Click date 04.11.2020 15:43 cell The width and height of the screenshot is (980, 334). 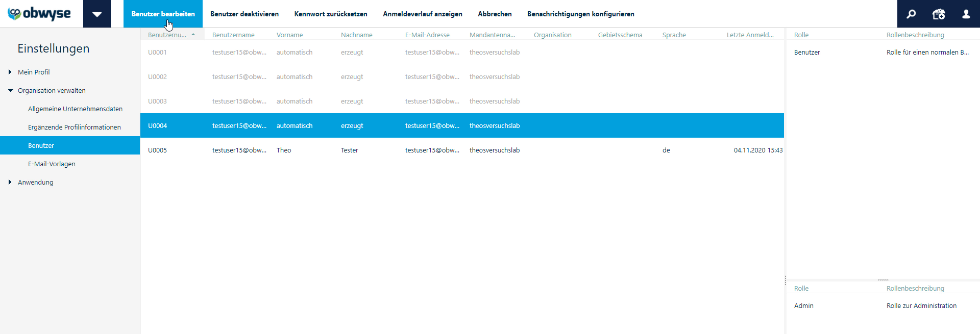coord(758,150)
